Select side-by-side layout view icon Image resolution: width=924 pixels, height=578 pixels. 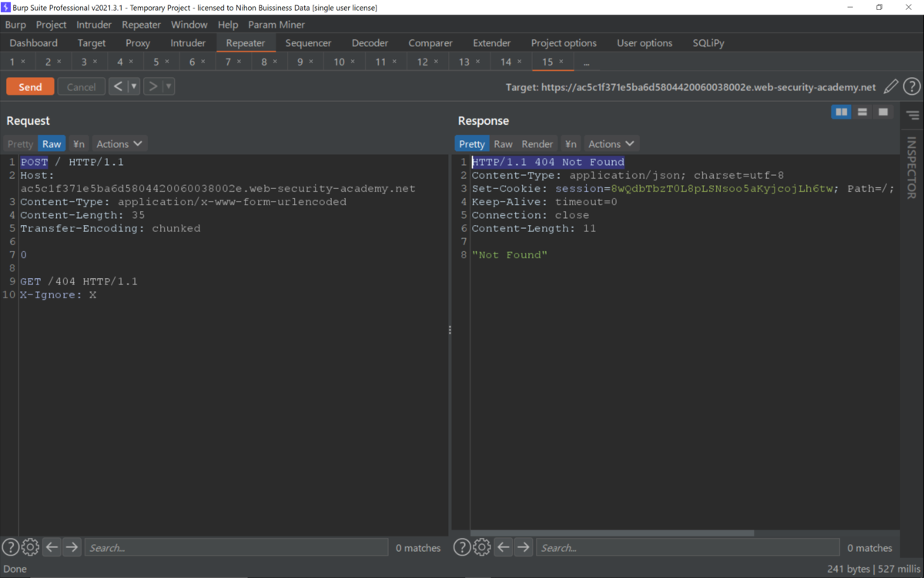tap(842, 113)
